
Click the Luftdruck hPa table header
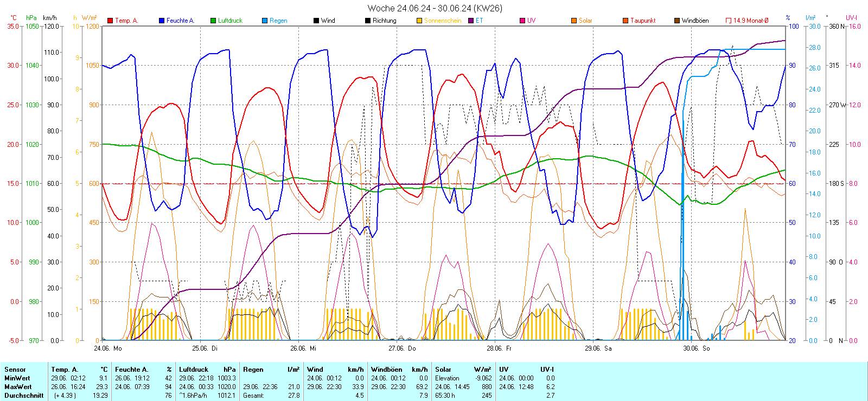point(207,370)
